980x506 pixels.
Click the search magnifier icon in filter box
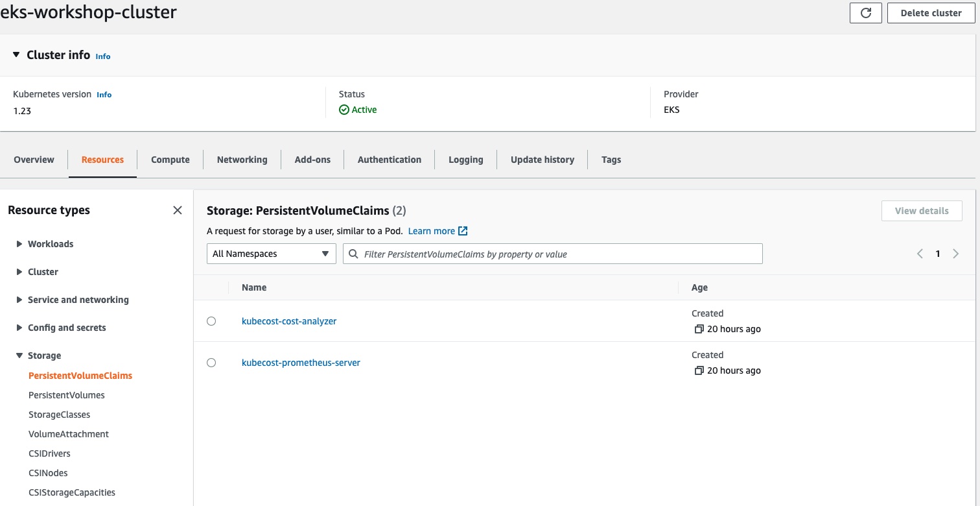click(353, 254)
